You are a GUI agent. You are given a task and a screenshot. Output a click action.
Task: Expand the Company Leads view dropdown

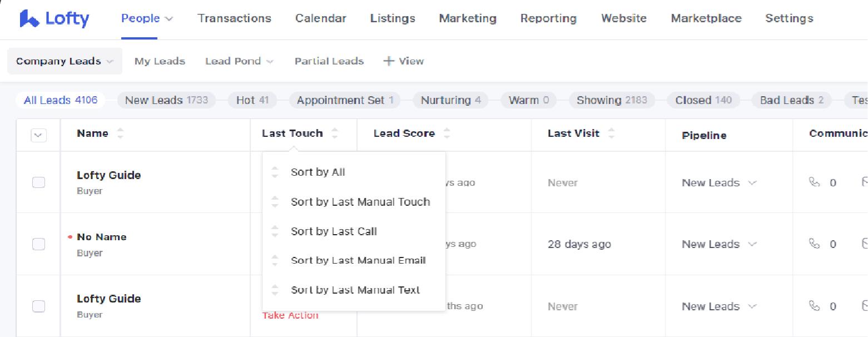[x=110, y=62]
